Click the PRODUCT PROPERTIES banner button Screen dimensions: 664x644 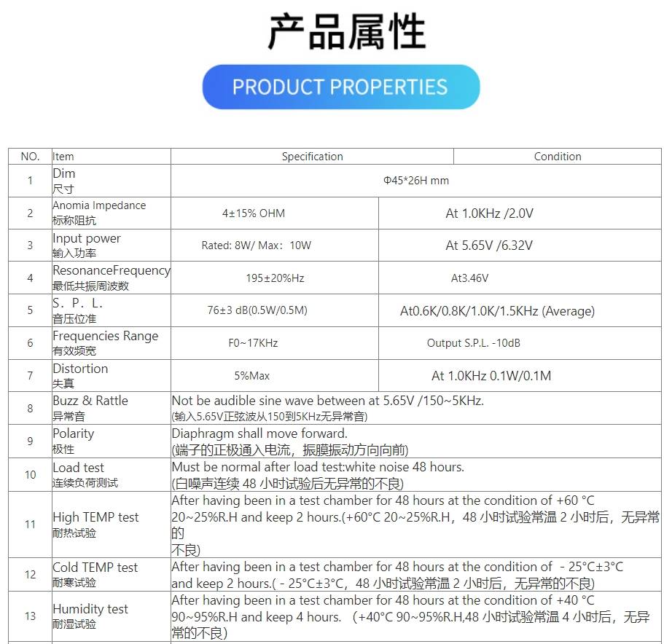pyautogui.click(x=340, y=87)
